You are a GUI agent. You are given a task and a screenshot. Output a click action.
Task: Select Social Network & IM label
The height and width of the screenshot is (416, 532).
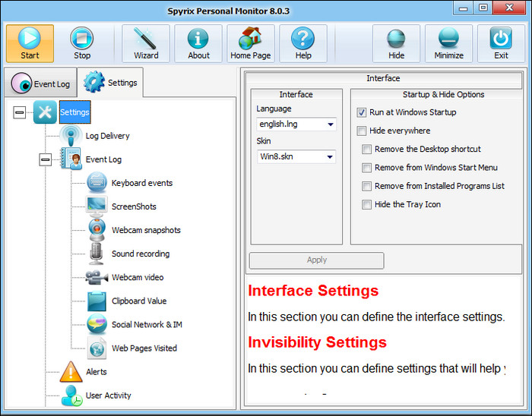click(147, 325)
